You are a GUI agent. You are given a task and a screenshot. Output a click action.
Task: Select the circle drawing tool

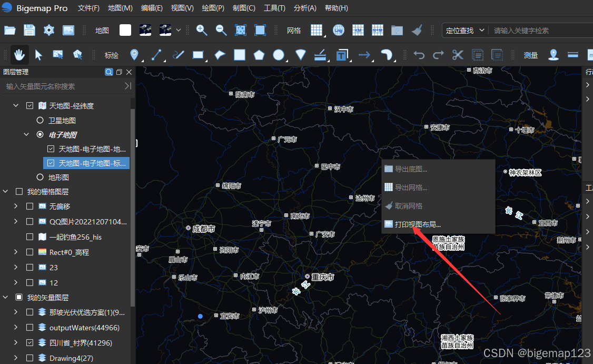point(279,55)
